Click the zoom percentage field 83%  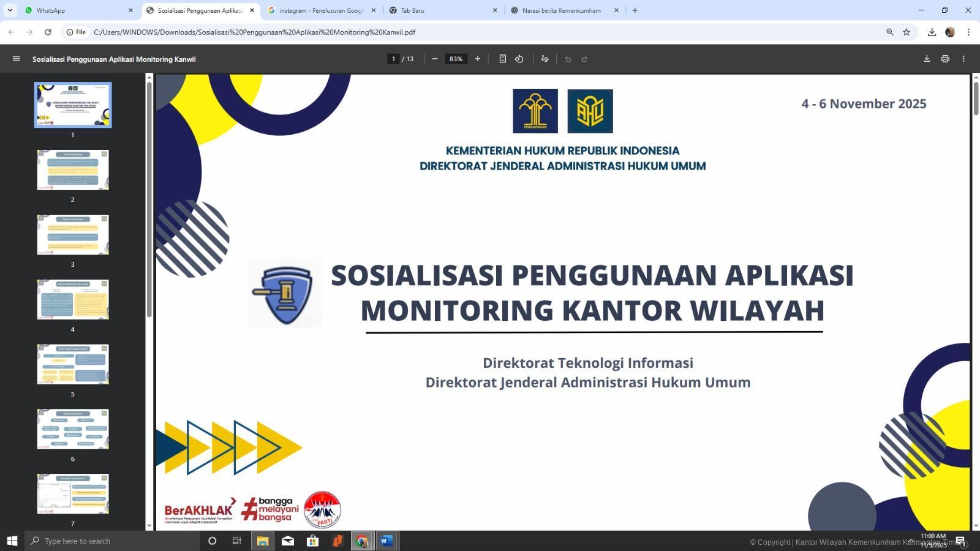coord(456,59)
